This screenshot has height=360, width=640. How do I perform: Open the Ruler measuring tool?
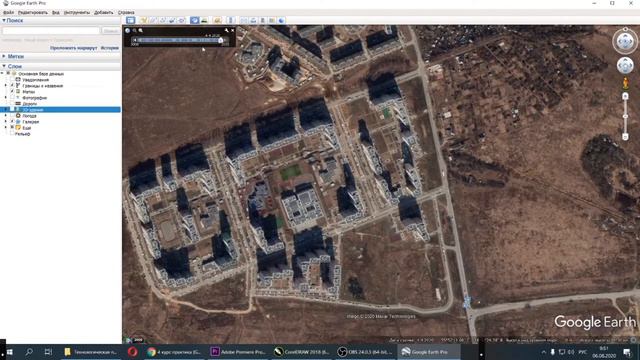tap(231, 20)
